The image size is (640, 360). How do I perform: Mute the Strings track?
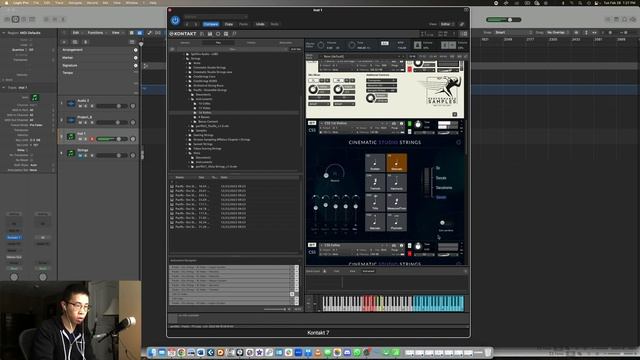[80, 156]
